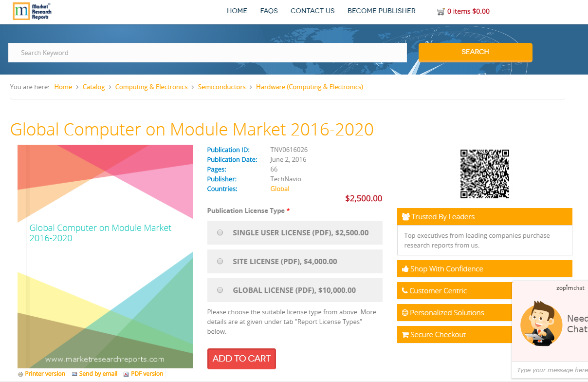Open the BECOME PUBLISHER menu item
588x382 pixels.
point(382,11)
